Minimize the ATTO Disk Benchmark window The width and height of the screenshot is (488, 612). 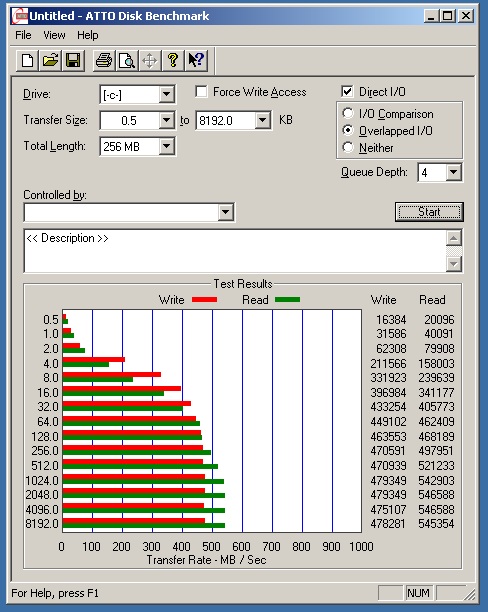tap(431, 16)
